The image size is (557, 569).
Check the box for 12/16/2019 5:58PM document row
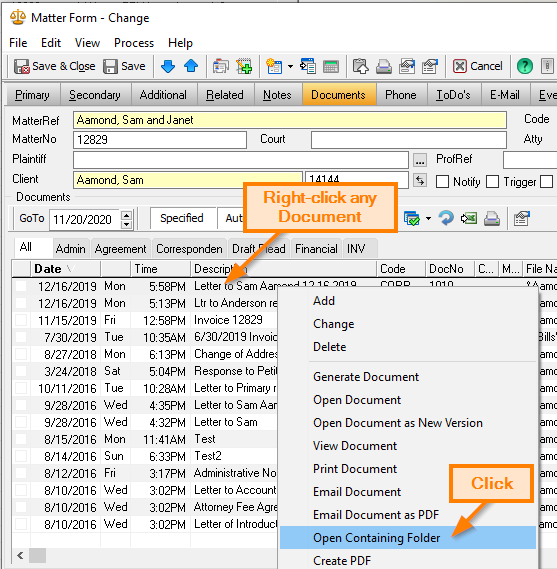pyautogui.click(x=21, y=286)
